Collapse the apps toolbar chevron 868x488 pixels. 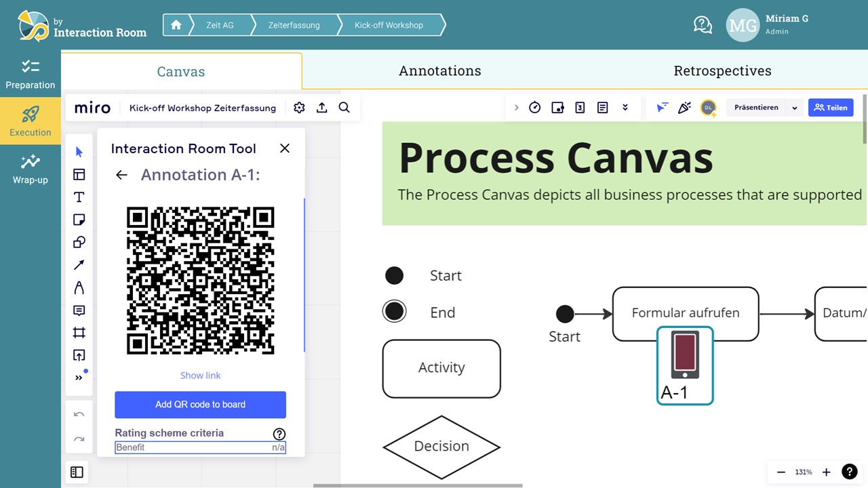pyautogui.click(x=516, y=108)
